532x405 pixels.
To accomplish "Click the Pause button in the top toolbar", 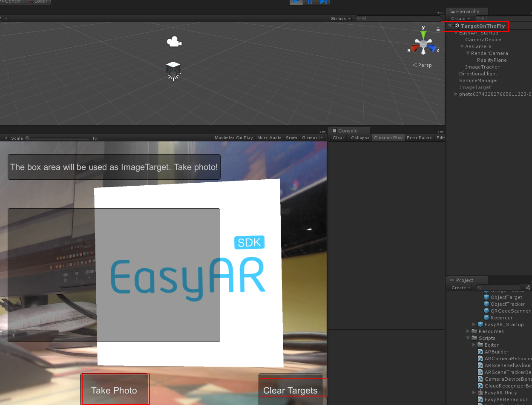I will (x=310, y=2).
